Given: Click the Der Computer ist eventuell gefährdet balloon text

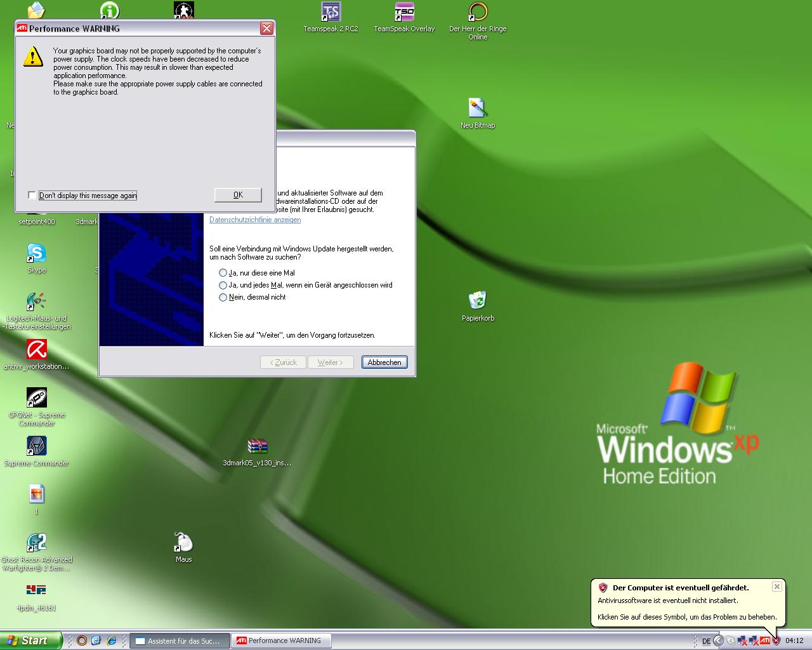Looking at the screenshot, I should [x=681, y=588].
